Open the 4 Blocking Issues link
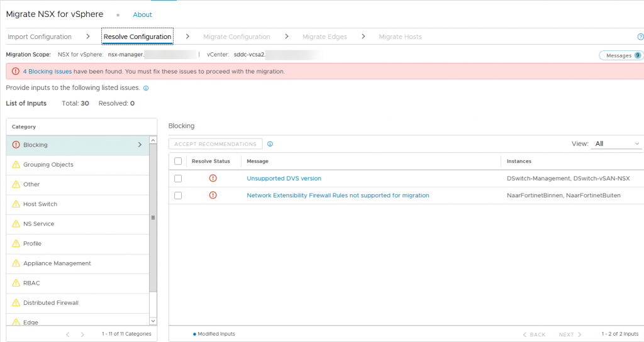644x342 pixels. (x=47, y=72)
